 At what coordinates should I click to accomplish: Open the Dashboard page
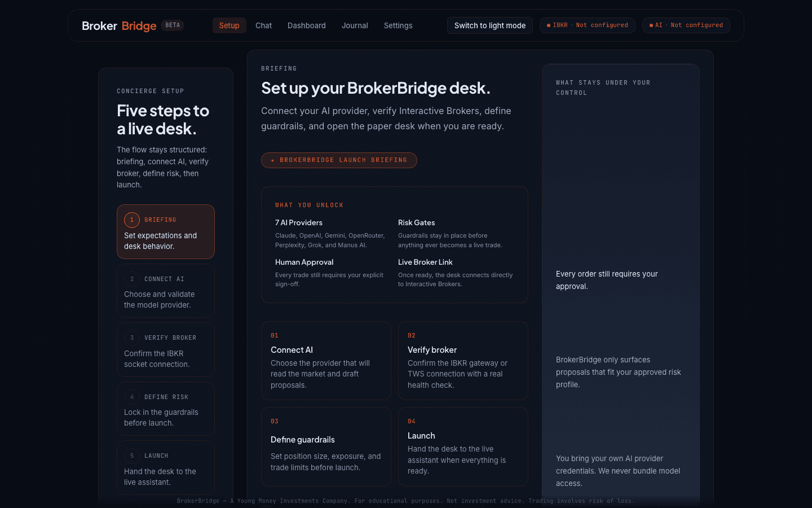[306, 25]
